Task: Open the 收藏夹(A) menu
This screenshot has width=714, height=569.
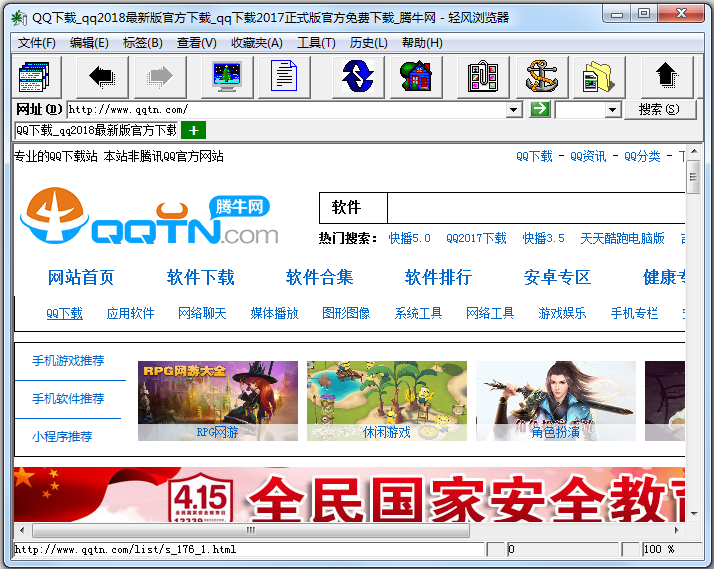Action: tap(257, 43)
